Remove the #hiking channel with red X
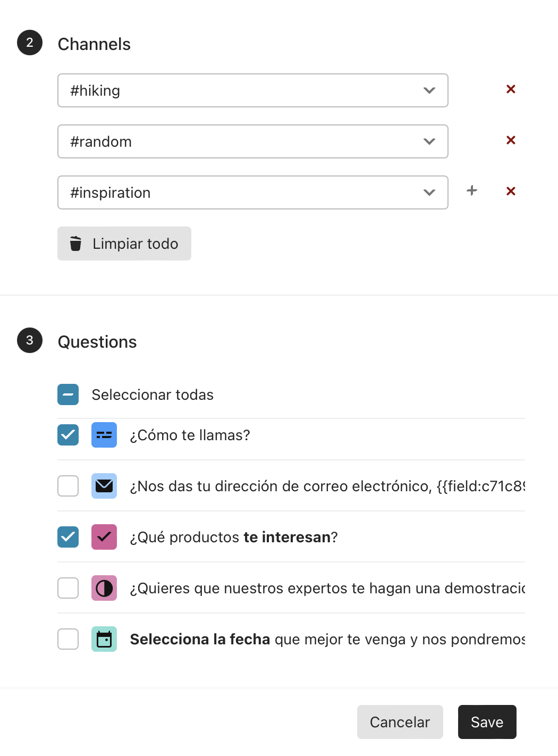Image resolution: width=558 pixels, height=756 pixels. tap(511, 89)
